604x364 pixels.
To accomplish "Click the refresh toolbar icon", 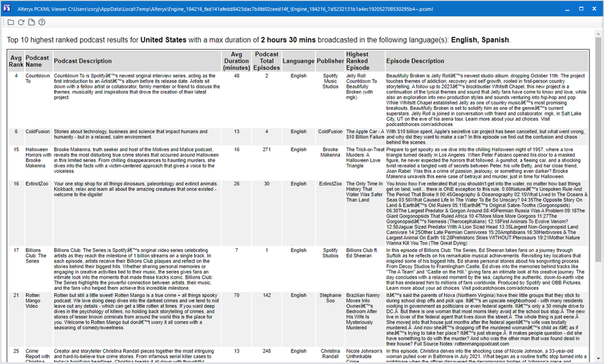I will point(21,22).
